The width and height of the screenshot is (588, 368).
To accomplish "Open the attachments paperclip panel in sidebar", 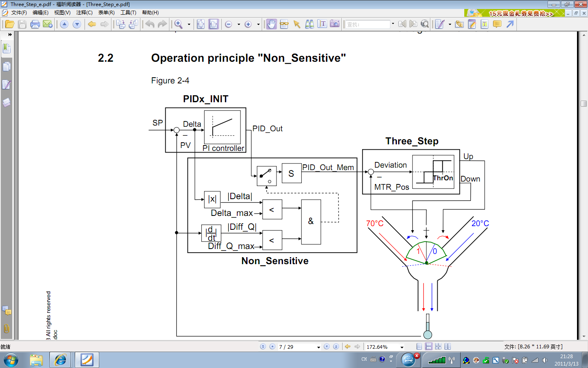I will [x=7, y=329].
